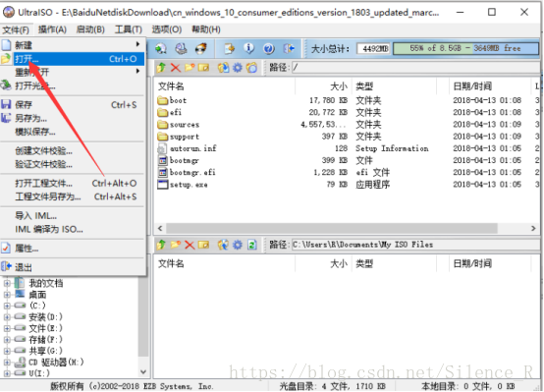The height and width of the screenshot is (392, 544).
Task: Click the 55% of 8.5GB capacity bar
Action: pos(466,48)
